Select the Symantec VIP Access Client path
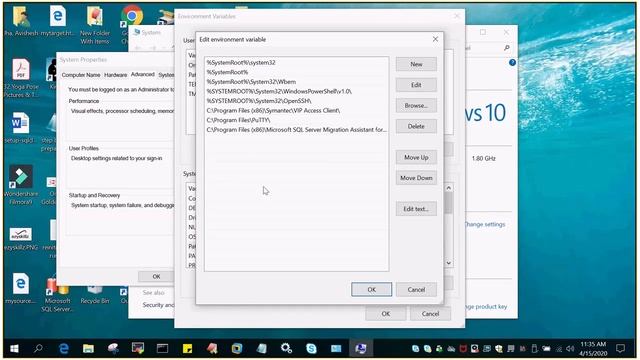This screenshot has width=640, height=360. (297, 111)
